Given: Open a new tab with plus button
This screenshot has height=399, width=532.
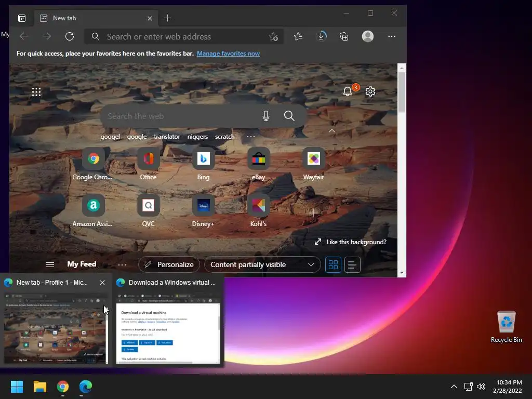Looking at the screenshot, I should pos(167,18).
